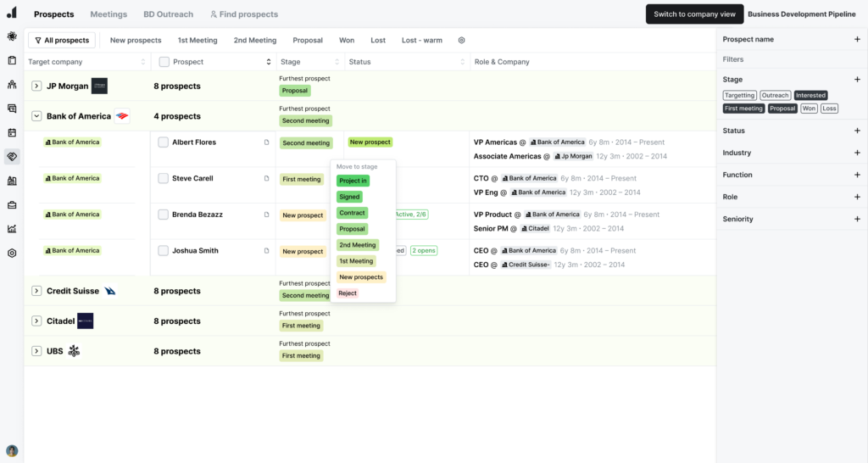Click Albert Flores's Second meeting stage badge
This screenshot has height=463, width=868.
point(306,143)
